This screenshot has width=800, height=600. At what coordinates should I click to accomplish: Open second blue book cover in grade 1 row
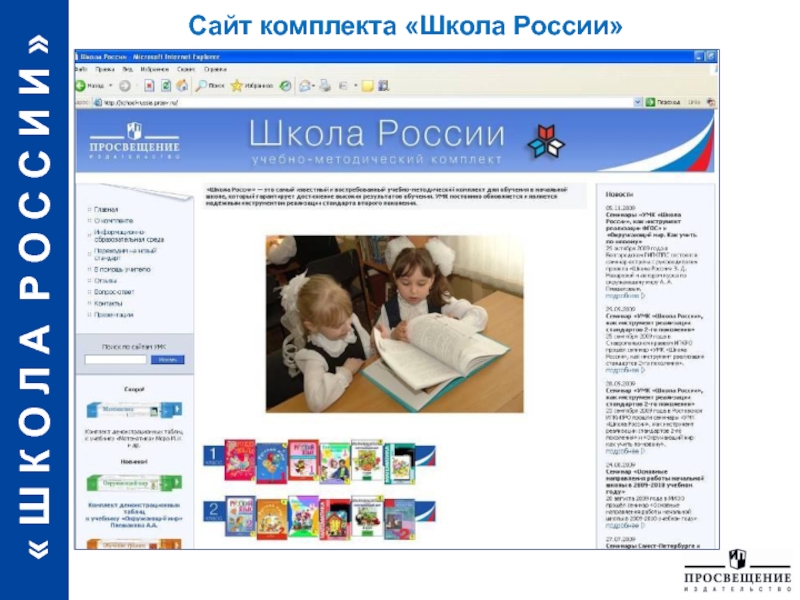coord(271,463)
